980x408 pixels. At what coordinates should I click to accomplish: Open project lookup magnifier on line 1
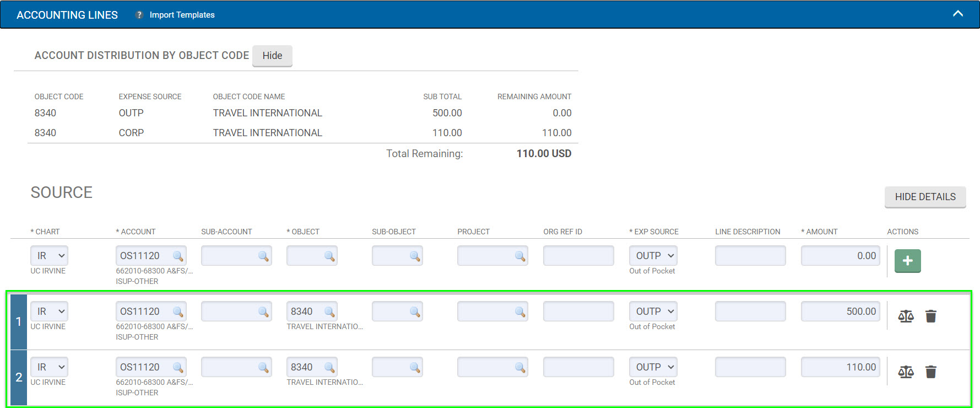pos(520,312)
